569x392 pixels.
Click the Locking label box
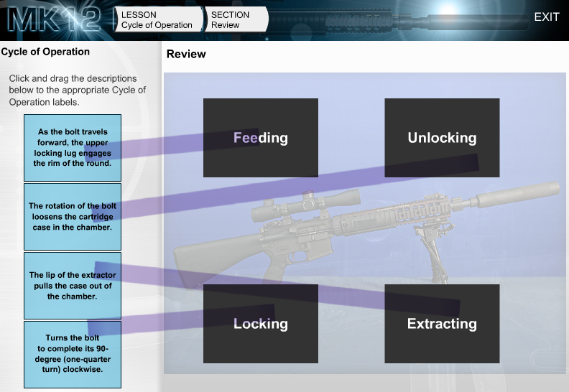[261, 324]
